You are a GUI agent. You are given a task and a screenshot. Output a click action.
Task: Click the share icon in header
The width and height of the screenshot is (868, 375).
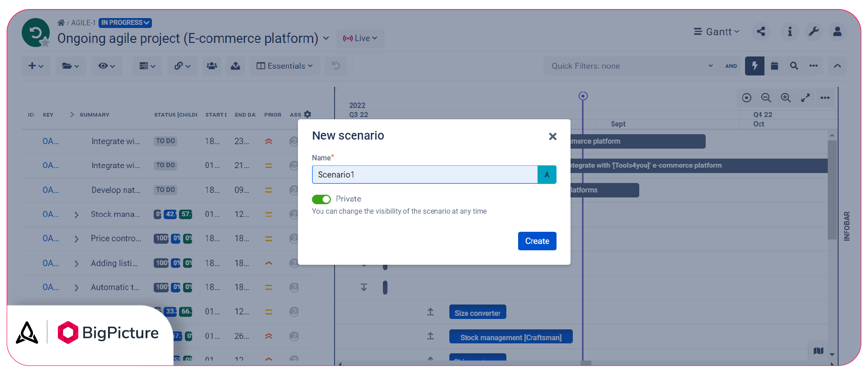(x=761, y=32)
